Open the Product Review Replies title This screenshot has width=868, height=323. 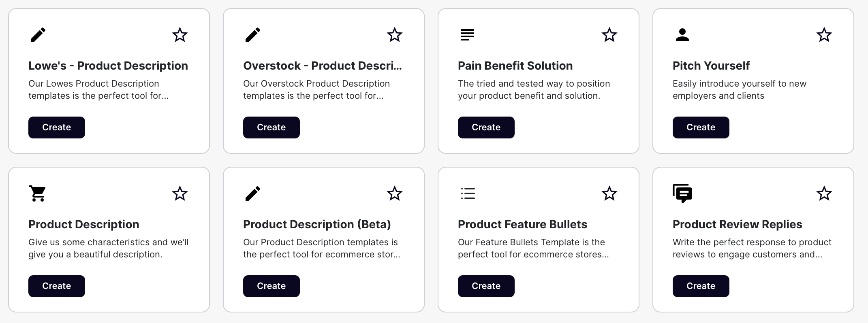(x=738, y=224)
